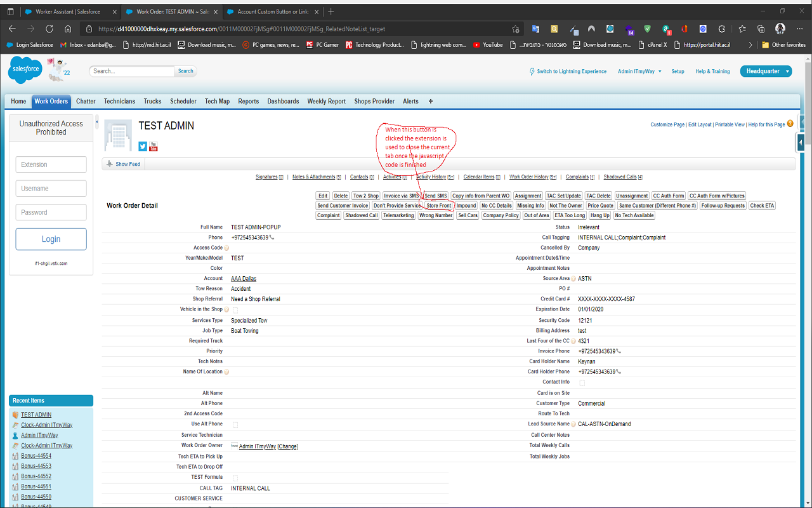The image size is (812, 508).
Task: Click the Access Code info icon
Action: click(226, 248)
